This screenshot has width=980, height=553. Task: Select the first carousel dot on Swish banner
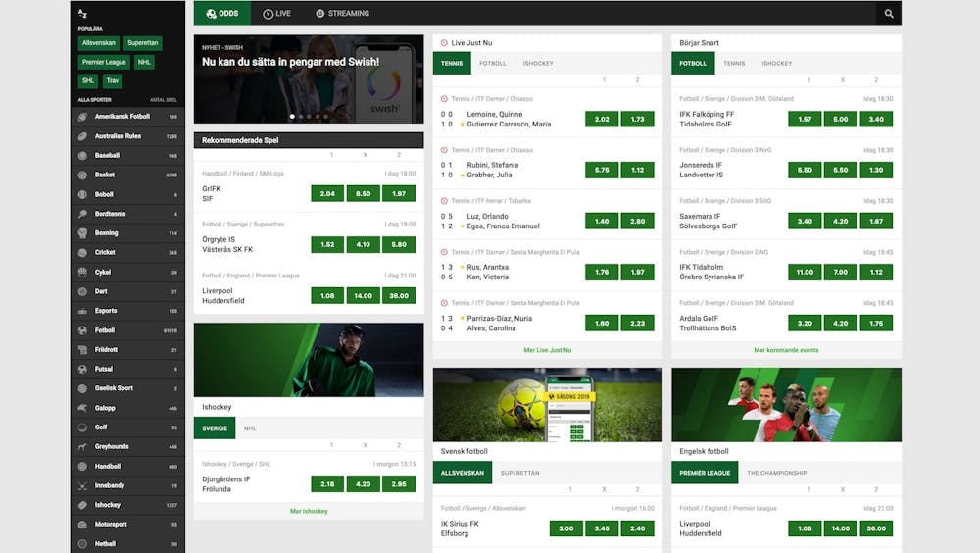pos(292,117)
